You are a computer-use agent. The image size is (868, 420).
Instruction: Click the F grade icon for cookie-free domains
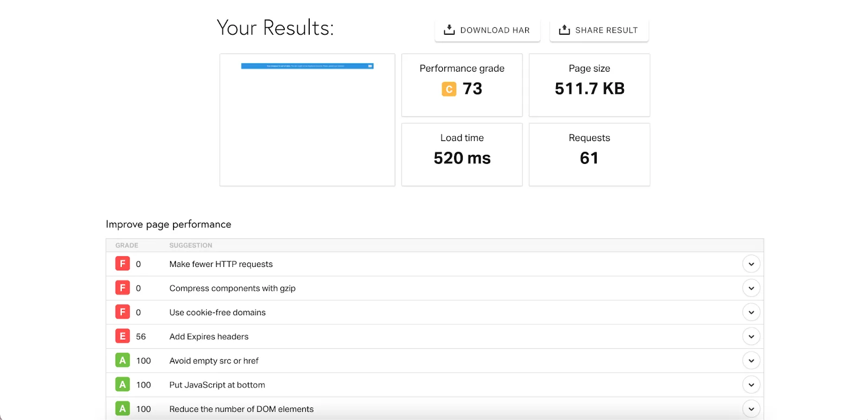[123, 312]
